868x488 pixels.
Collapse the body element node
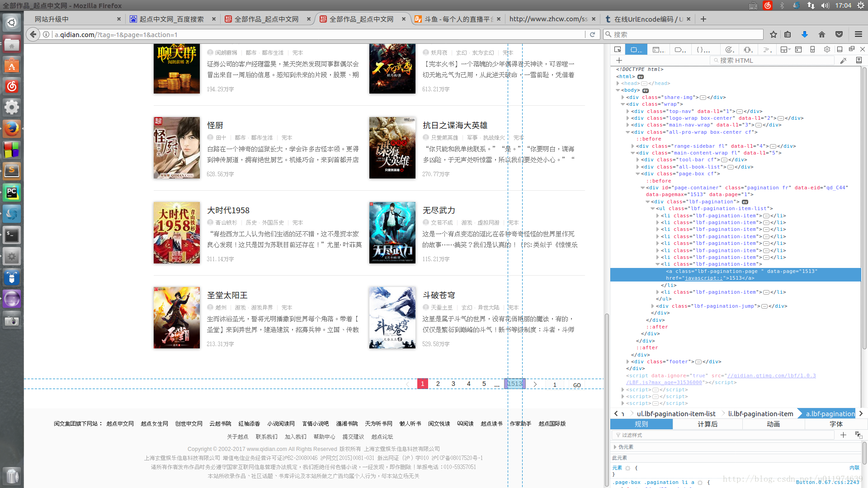pos(618,90)
